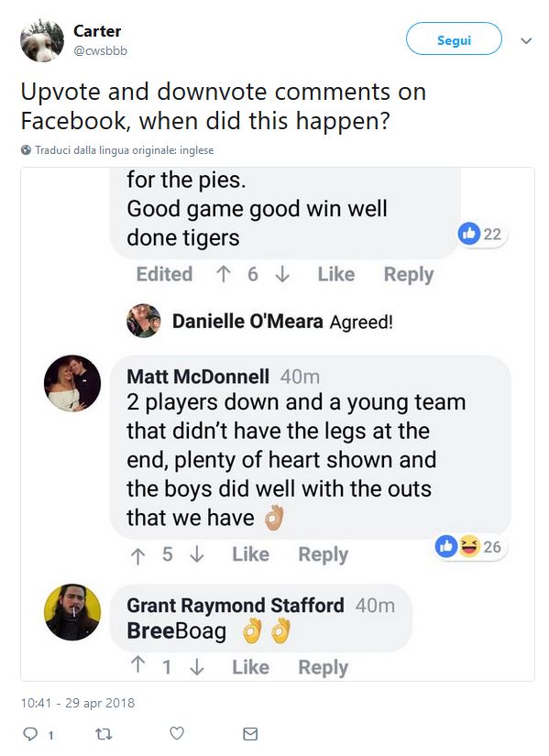The width and height of the screenshot is (549, 756).
Task: View the 26 reactions on Matt's comment
Action: coord(469,547)
